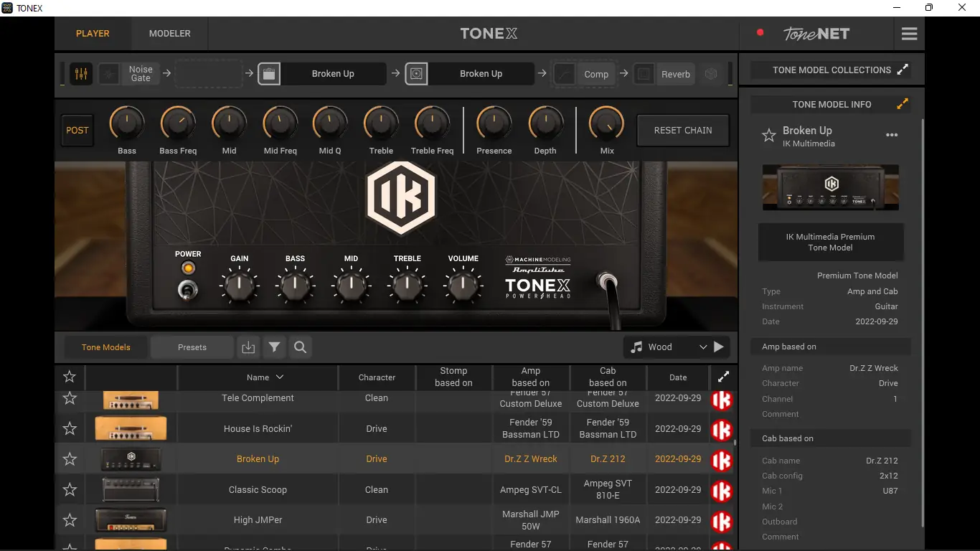Select the Noise Gate label
The height and width of the screenshot is (551, 980).
pos(141,74)
